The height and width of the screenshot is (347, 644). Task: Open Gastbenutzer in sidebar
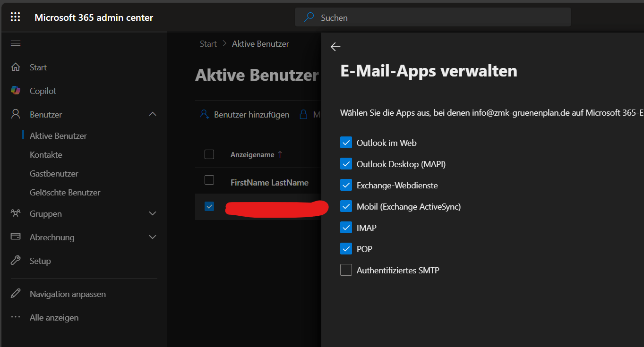coord(54,173)
